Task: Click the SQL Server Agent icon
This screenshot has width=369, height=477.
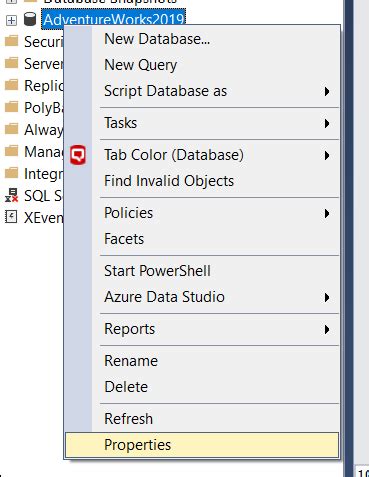Action: 11,195
